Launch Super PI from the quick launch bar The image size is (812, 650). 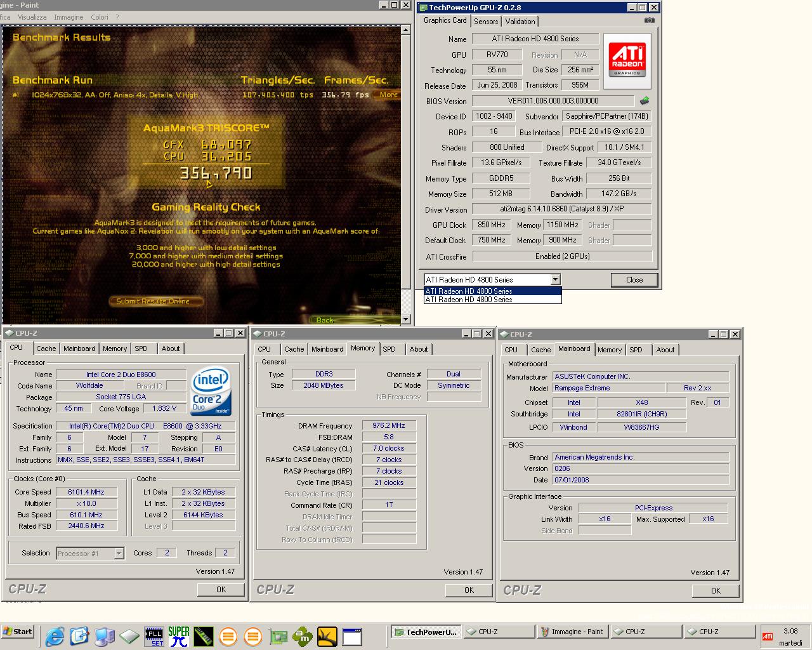click(179, 635)
